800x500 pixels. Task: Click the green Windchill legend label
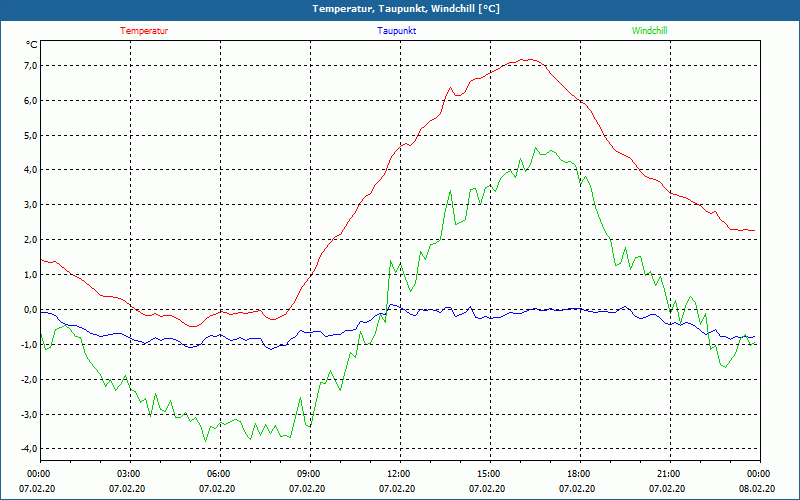[x=649, y=31]
